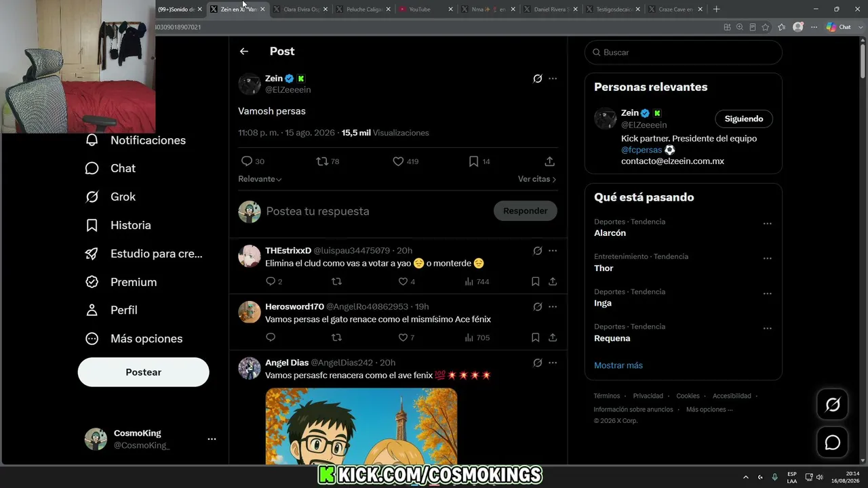Open the browser Chat copilot button
Viewport: 868px width, 488px height.
[839, 27]
